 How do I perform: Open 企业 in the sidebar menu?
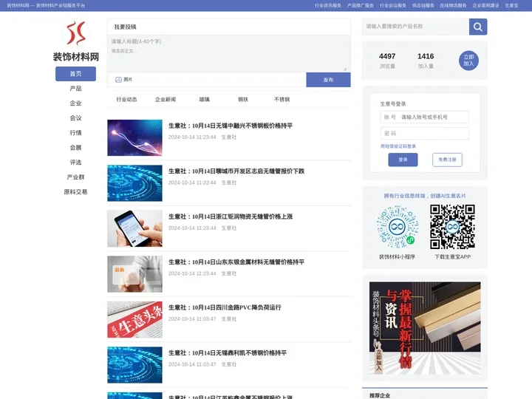[75, 103]
